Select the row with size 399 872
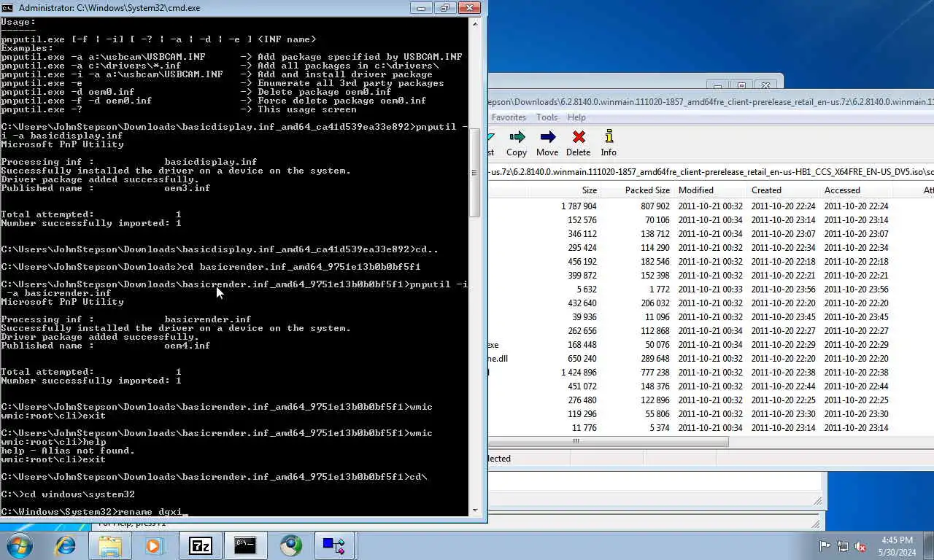This screenshot has width=934, height=560. 711,276
